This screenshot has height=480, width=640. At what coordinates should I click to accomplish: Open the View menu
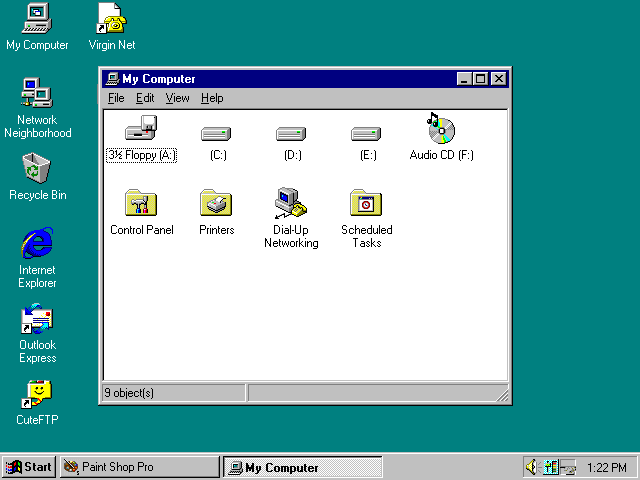click(177, 98)
